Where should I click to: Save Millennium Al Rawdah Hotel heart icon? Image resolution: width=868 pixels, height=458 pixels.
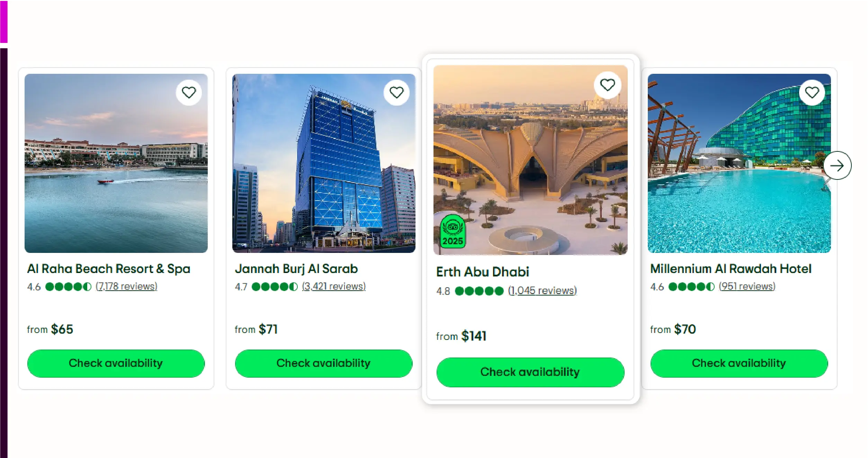(812, 93)
